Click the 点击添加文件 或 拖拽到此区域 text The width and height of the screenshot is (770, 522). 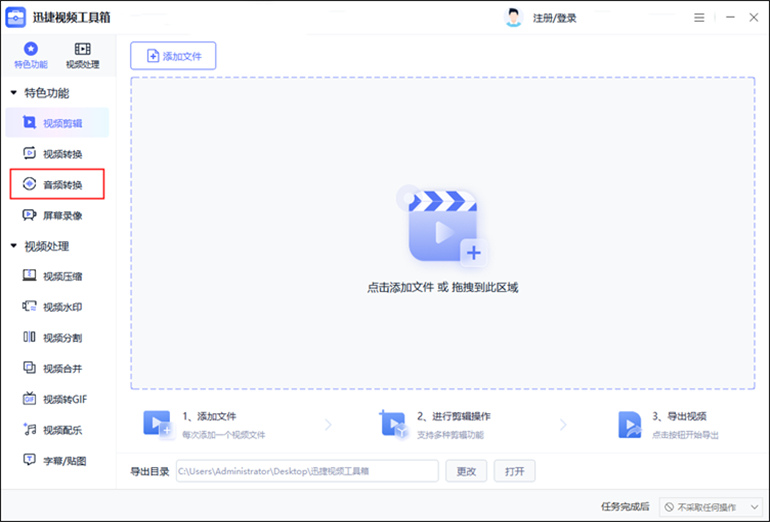(442, 287)
